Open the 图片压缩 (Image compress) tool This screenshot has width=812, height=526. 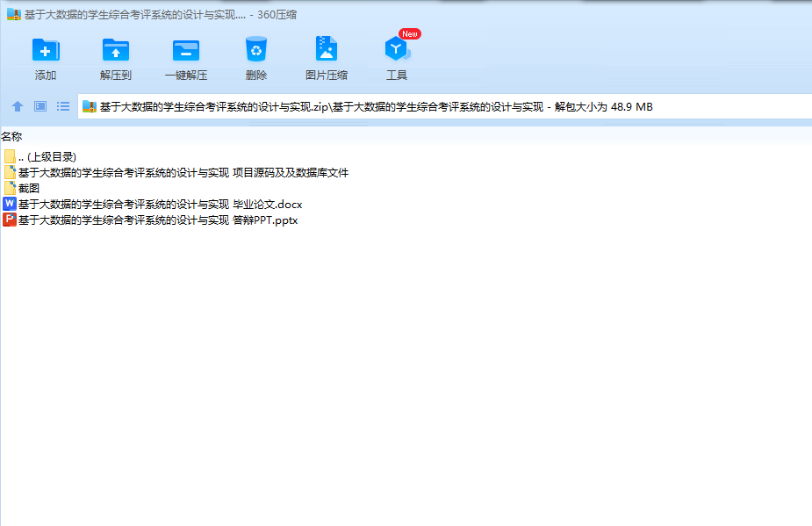327,49
